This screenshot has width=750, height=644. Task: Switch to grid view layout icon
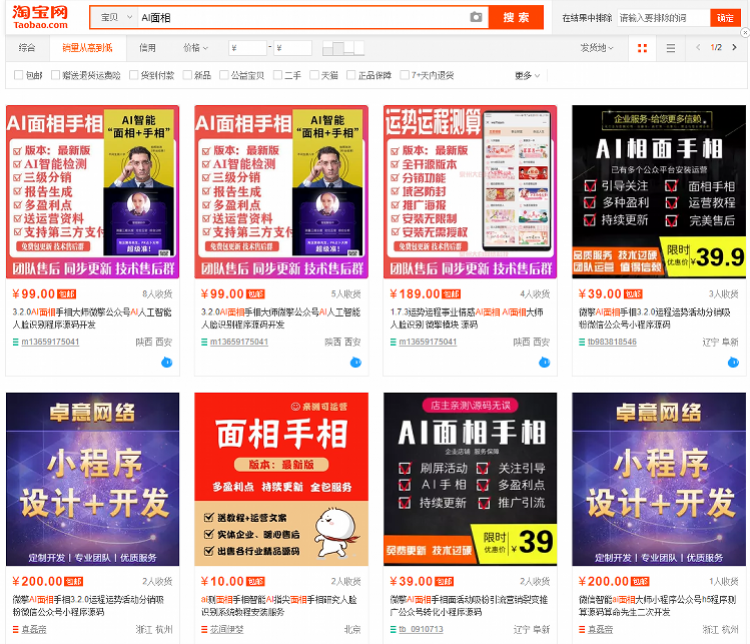pyautogui.click(x=642, y=48)
